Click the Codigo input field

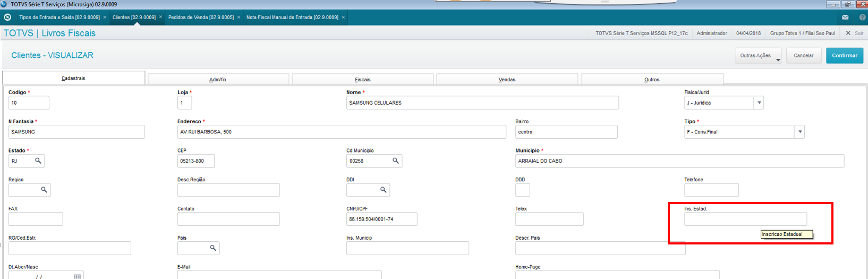[29, 103]
